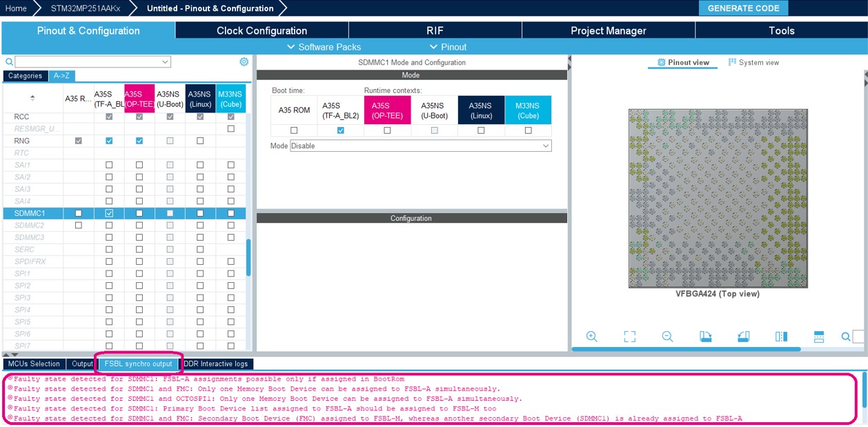Switch to Clock Configuration tab
This screenshot has width=868, height=427.
coord(262,30)
